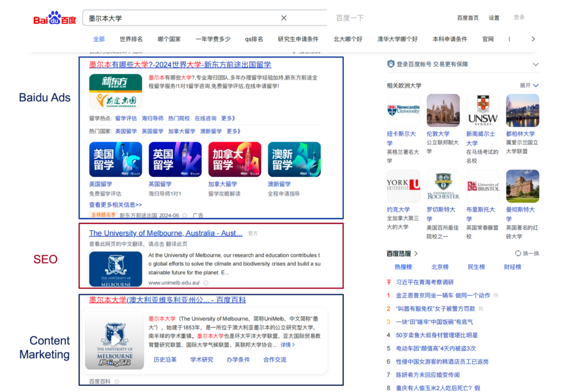Open 加拿大留学 text link in 热门国家 row
This screenshot has width=566, height=392.
coord(181,132)
